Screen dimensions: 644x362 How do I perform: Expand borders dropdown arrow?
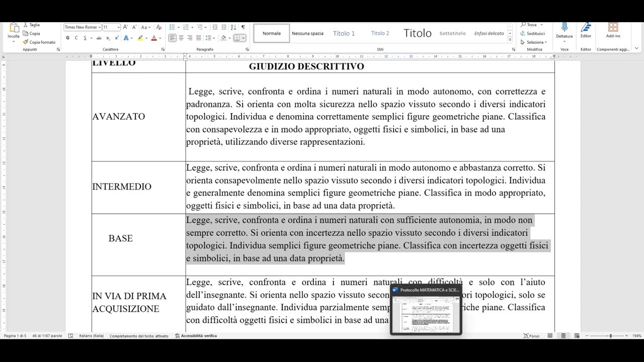(244, 38)
